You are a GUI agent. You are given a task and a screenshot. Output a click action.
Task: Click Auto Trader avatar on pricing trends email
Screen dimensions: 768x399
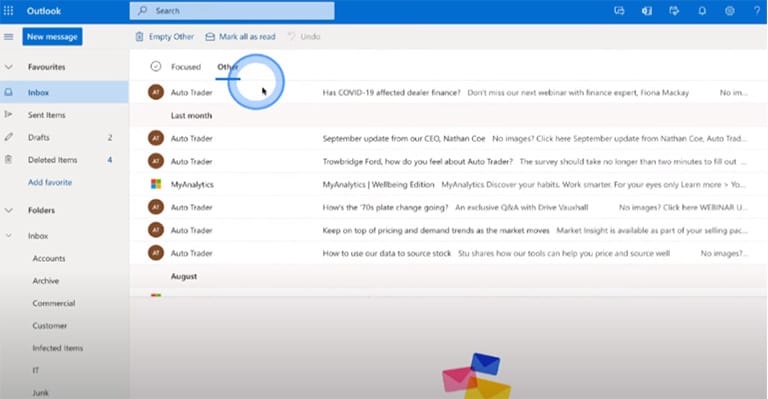coord(156,230)
